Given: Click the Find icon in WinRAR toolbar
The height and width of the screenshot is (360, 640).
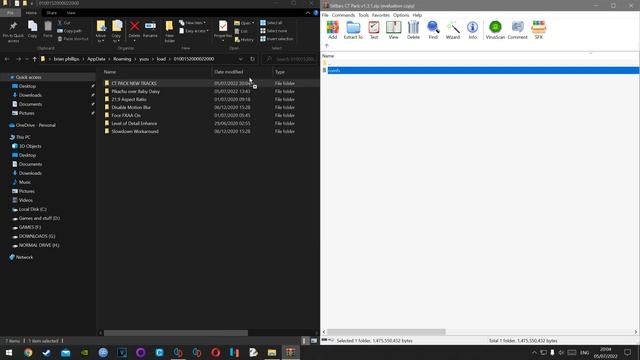Looking at the screenshot, I should pyautogui.click(x=433, y=30).
